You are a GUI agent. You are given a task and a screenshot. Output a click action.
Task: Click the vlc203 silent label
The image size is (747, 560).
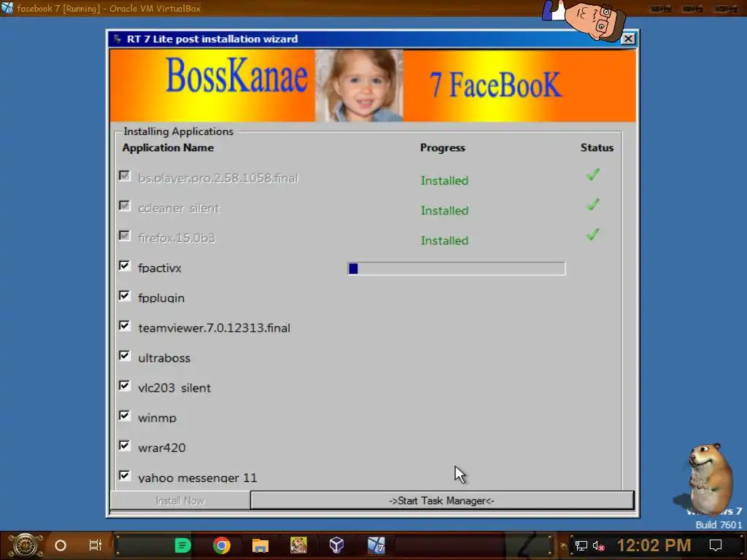174,388
